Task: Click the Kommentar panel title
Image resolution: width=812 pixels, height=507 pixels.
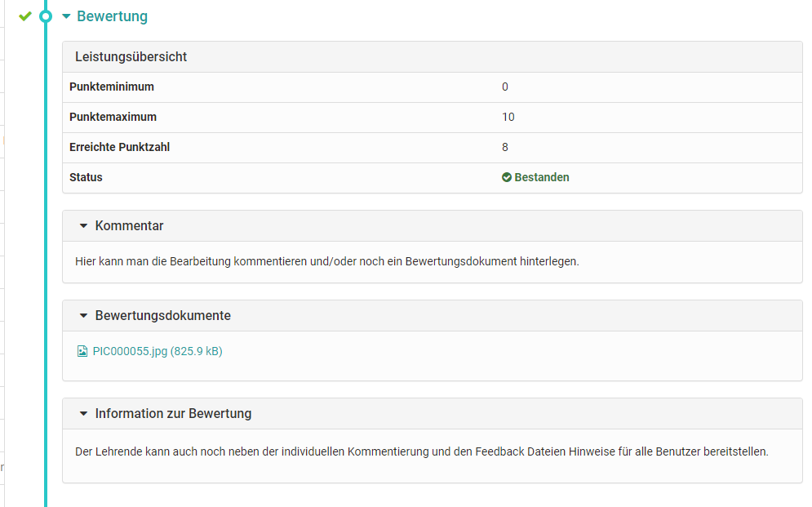Action: tap(129, 226)
